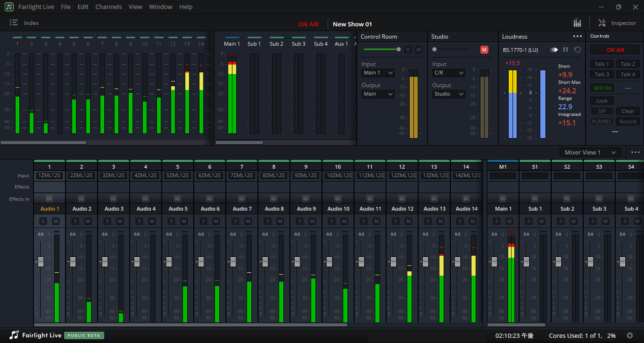Toggle AFV On in Controls

click(602, 88)
